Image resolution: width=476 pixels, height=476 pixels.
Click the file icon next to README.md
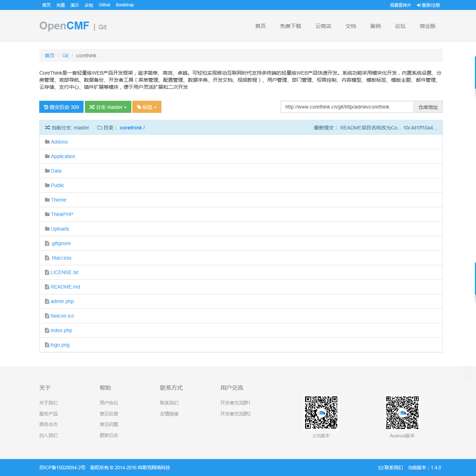pos(47,287)
